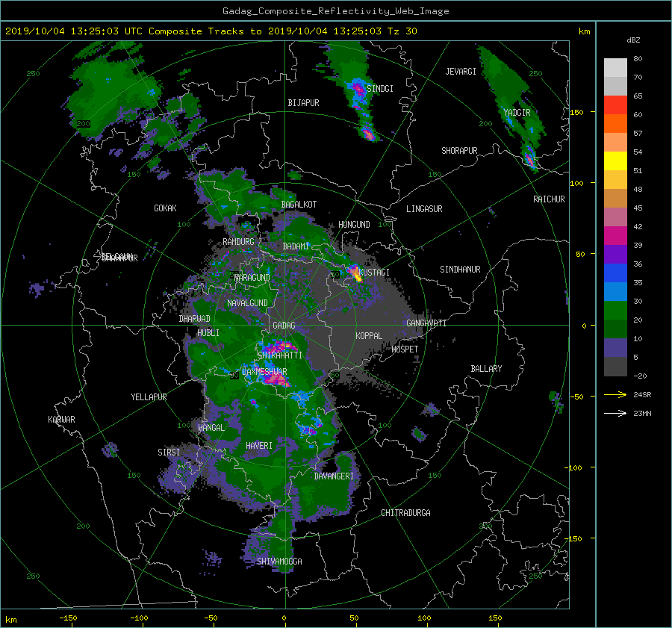Select the yellow 54-51 dBZ legend swatch
Image resolution: width=672 pixels, height=628 pixels.
615,161
